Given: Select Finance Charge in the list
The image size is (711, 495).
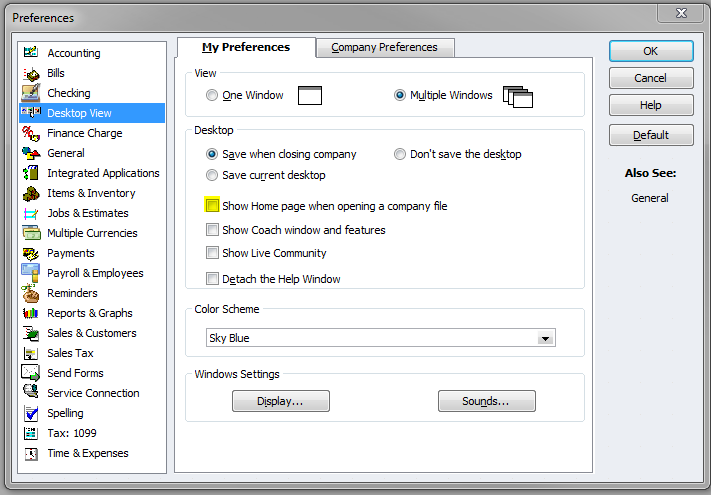Looking at the screenshot, I should point(92,133).
